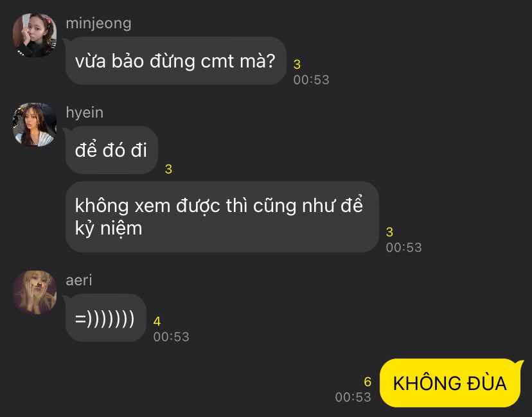Click the 00:53 timestamp beside aeri's message
532x417 pixels.
[171, 337]
